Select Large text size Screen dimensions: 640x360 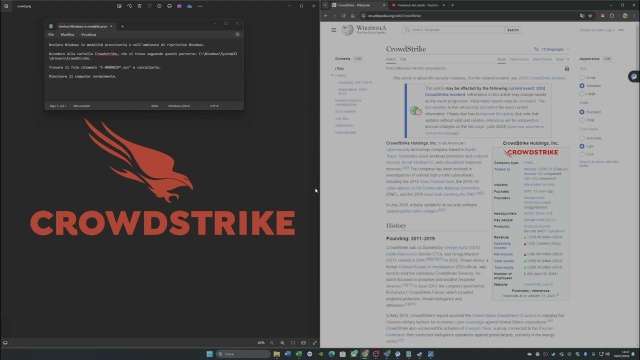[582, 94]
